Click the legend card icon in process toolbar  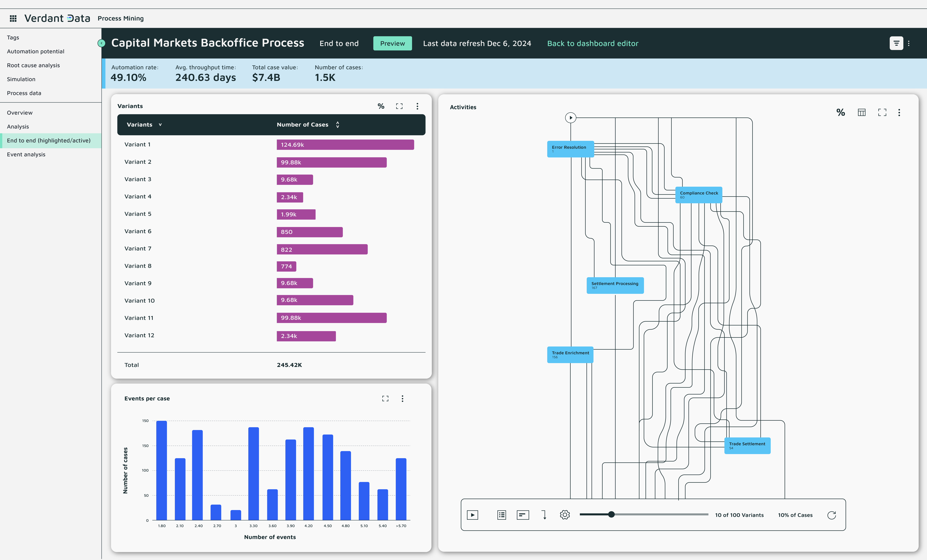(523, 515)
